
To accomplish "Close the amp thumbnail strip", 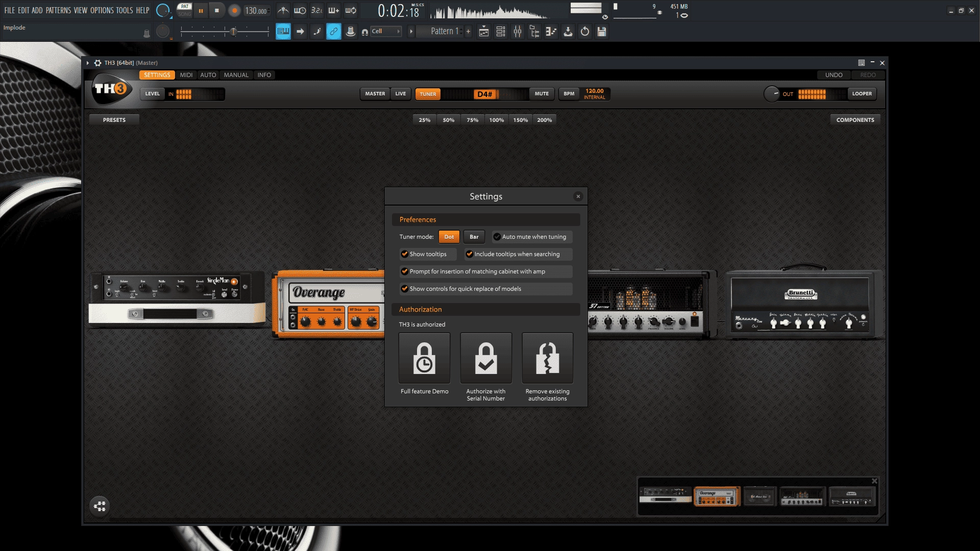I will click(874, 481).
